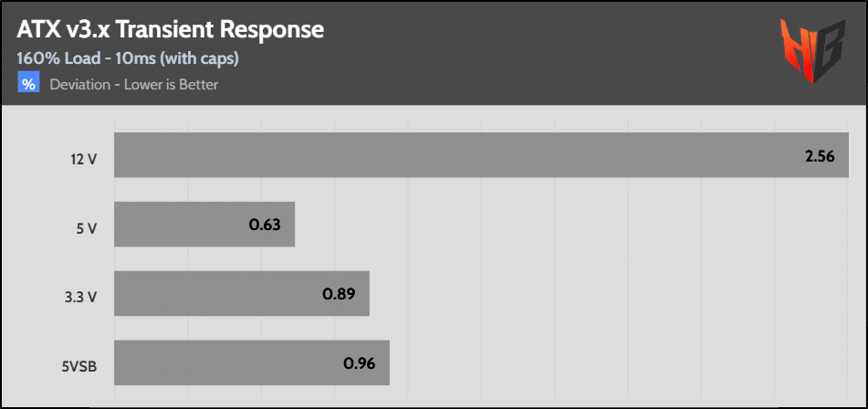This screenshot has height=409, width=868.
Task: Click the 0.63 value label
Action: [265, 225]
